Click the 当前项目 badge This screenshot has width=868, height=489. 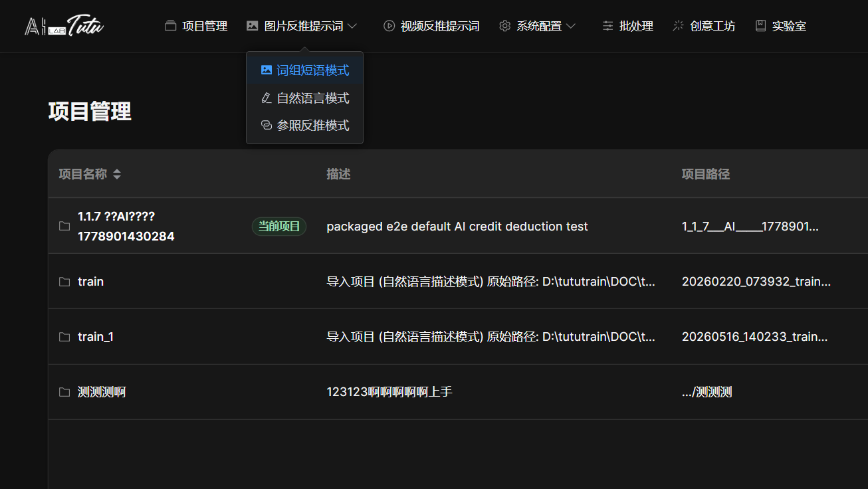point(279,226)
